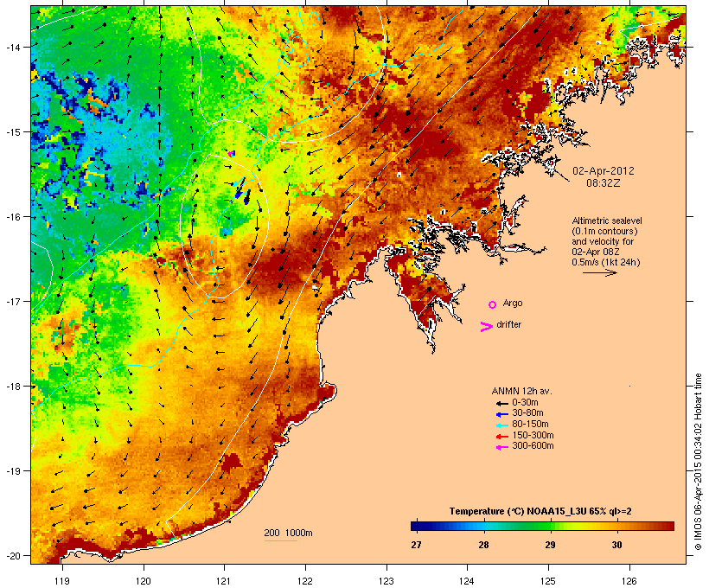Image resolution: width=709 pixels, height=588 pixels.
Task: Click the 80-150m depth label
Action: click(530, 425)
